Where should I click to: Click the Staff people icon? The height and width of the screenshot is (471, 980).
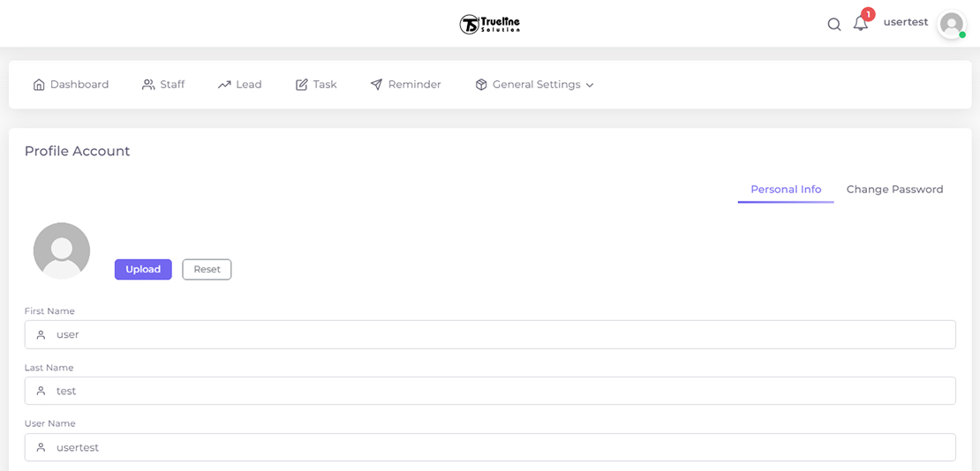(148, 85)
